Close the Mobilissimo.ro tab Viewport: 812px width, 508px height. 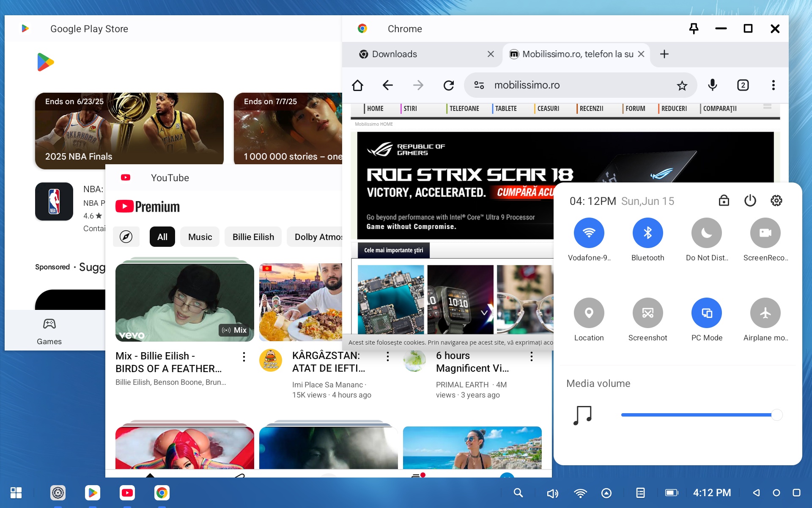pyautogui.click(x=641, y=54)
